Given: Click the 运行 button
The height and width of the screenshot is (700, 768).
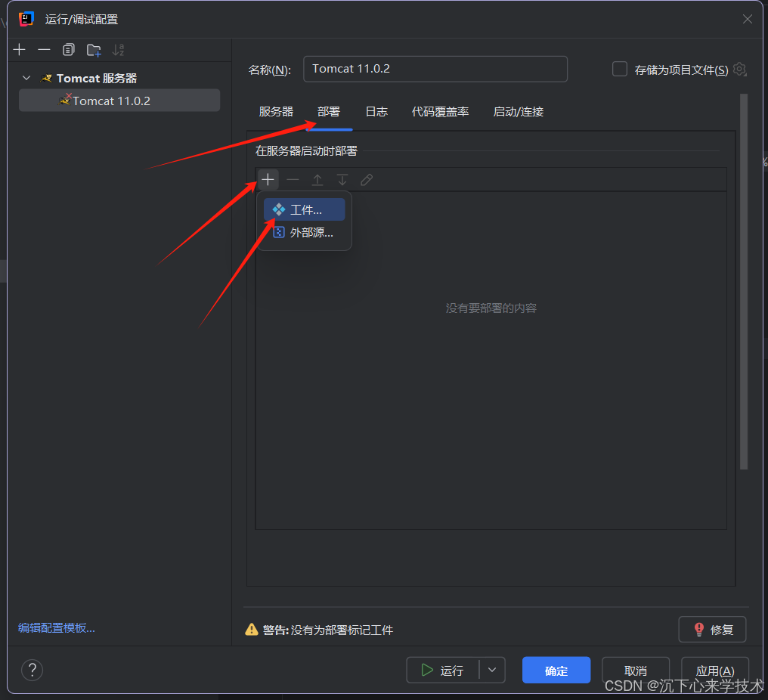Looking at the screenshot, I should click(x=443, y=670).
